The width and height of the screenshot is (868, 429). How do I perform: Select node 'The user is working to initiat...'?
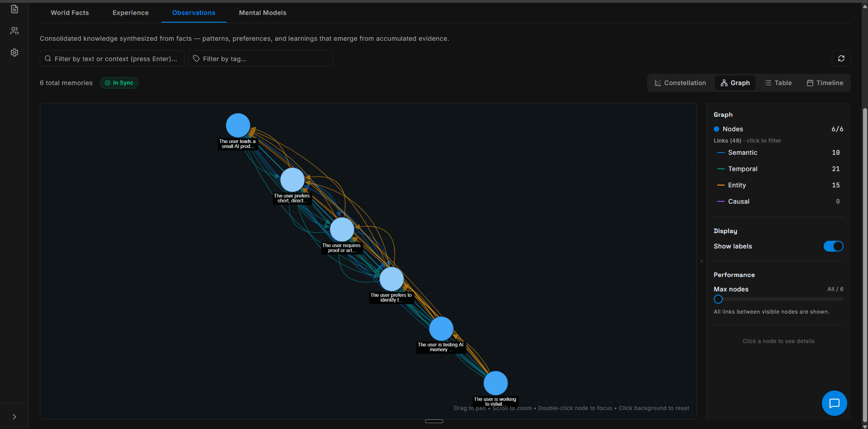pos(496,383)
